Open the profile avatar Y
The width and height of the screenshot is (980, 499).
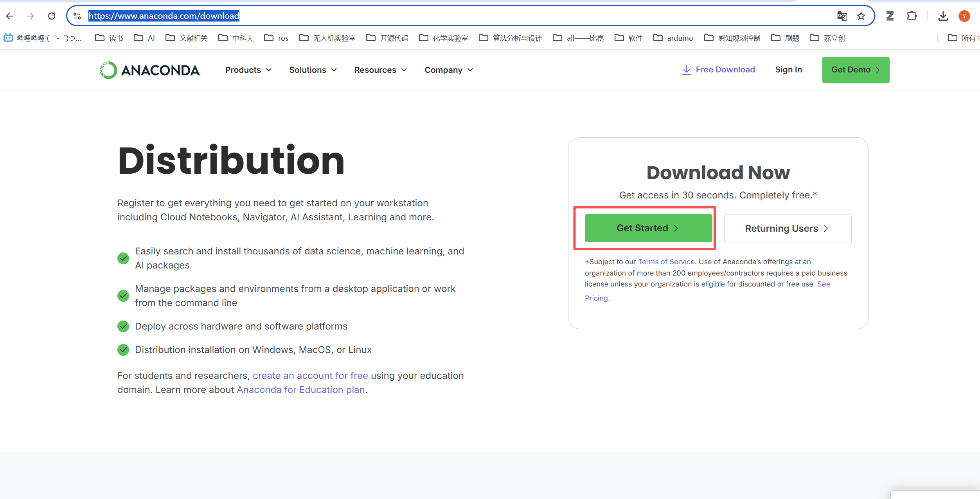(x=964, y=16)
